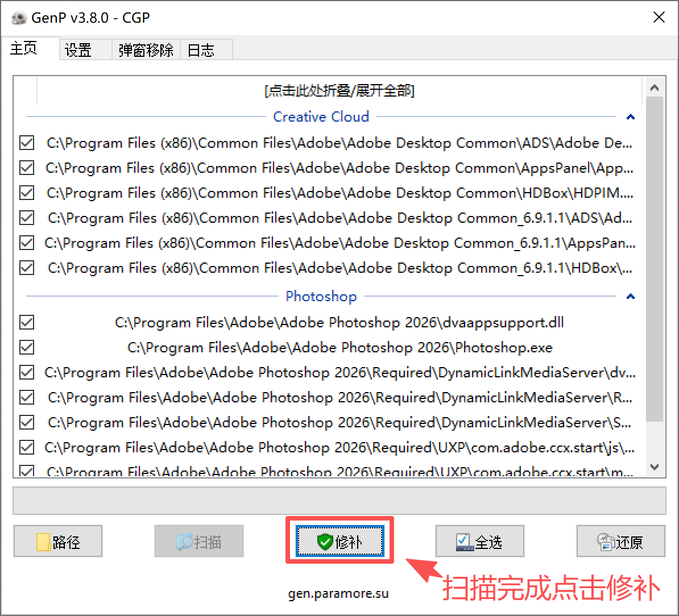
Task: Toggle checkbox for DynamicLinkMediaServer\S entry
Action: point(27,423)
